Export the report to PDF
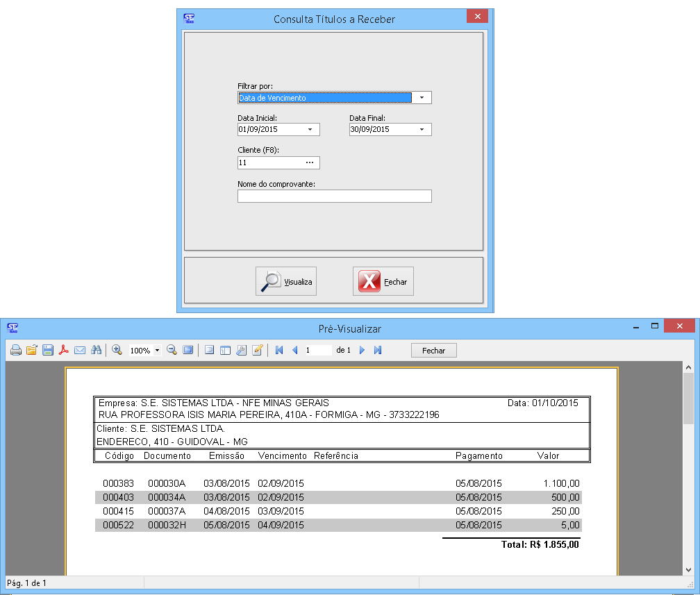 point(64,351)
